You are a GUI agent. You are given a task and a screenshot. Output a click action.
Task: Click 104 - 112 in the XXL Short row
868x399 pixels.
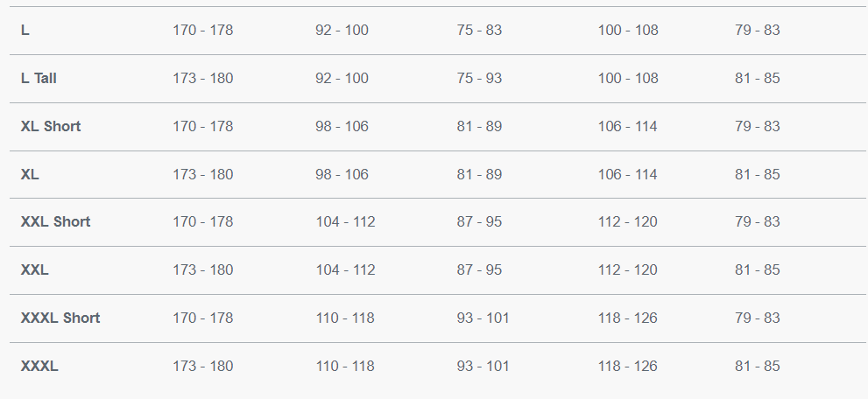pos(345,221)
